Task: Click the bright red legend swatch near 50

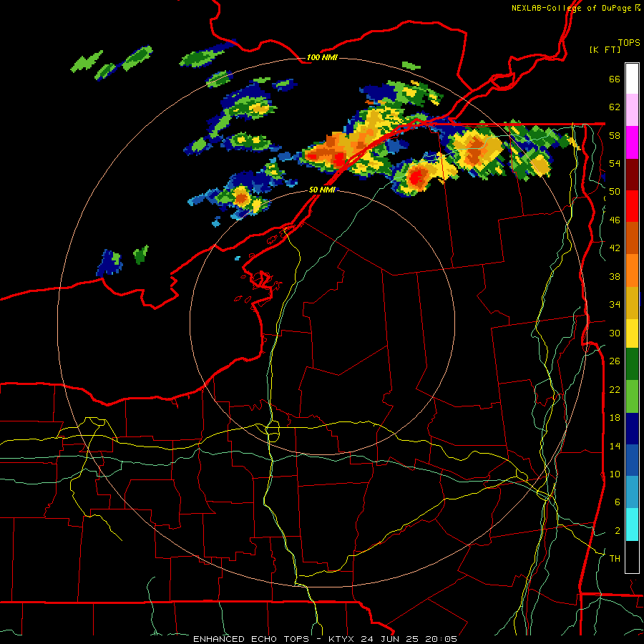Action: pyautogui.click(x=632, y=206)
